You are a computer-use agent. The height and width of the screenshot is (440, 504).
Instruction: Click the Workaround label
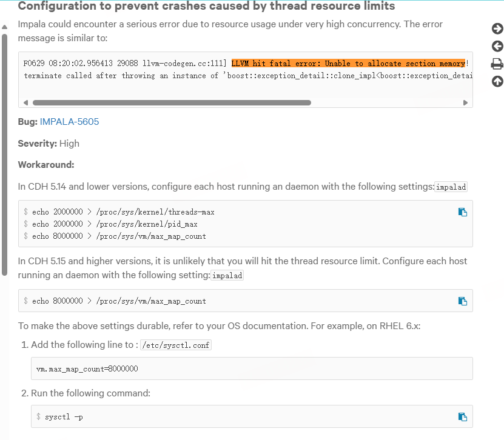click(46, 165)
